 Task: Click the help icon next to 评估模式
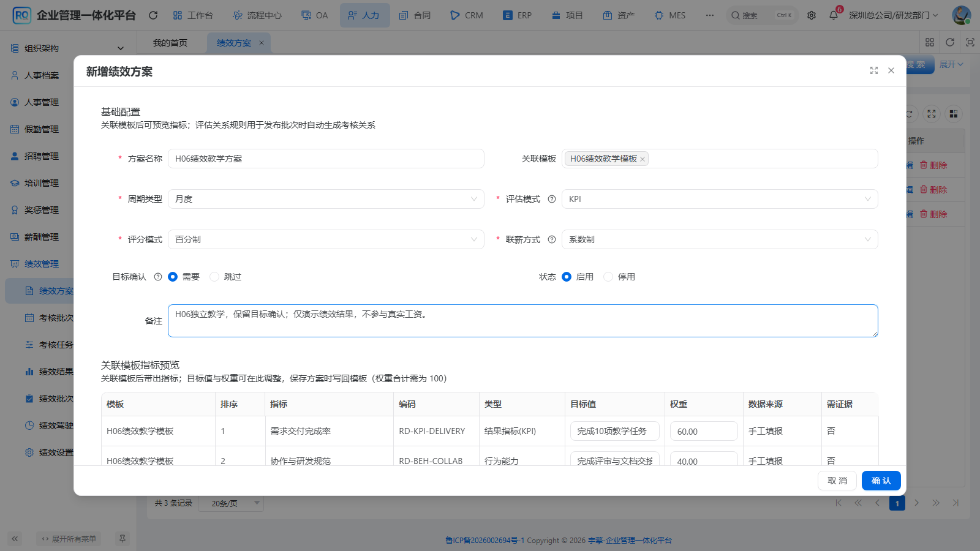[552, 199]
